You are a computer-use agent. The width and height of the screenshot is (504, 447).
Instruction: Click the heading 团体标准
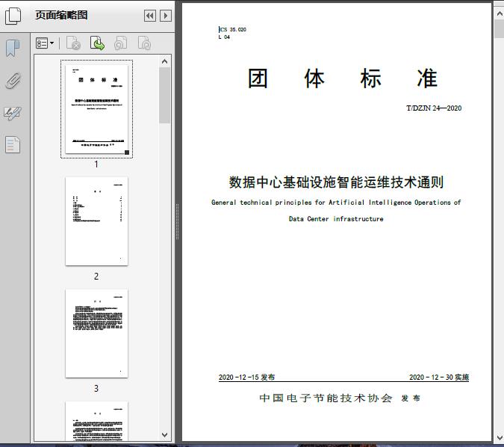[x=342, y=78]
